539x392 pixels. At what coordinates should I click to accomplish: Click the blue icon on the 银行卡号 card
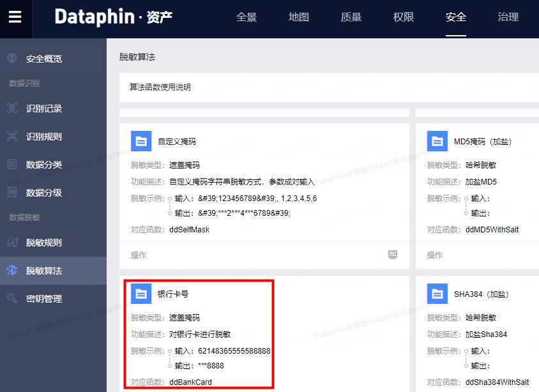pyautogui.click(x=141, y=294)
